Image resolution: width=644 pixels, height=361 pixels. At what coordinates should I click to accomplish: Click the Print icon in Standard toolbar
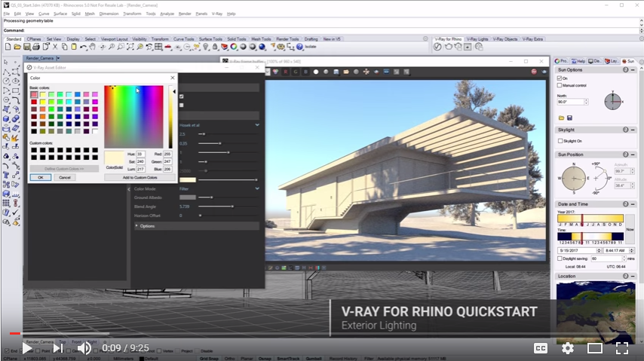point(36,47)
